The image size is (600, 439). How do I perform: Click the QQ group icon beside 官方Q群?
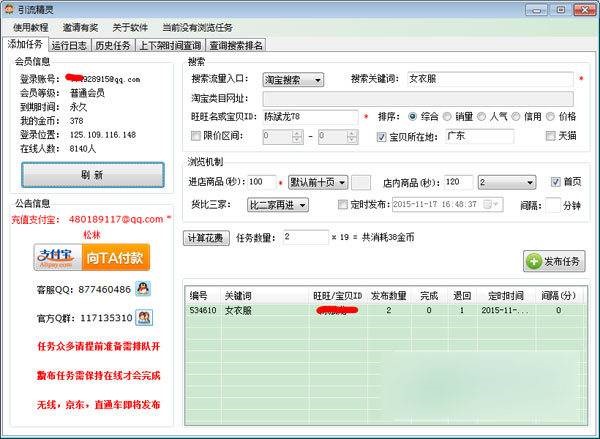pos(144,318)
